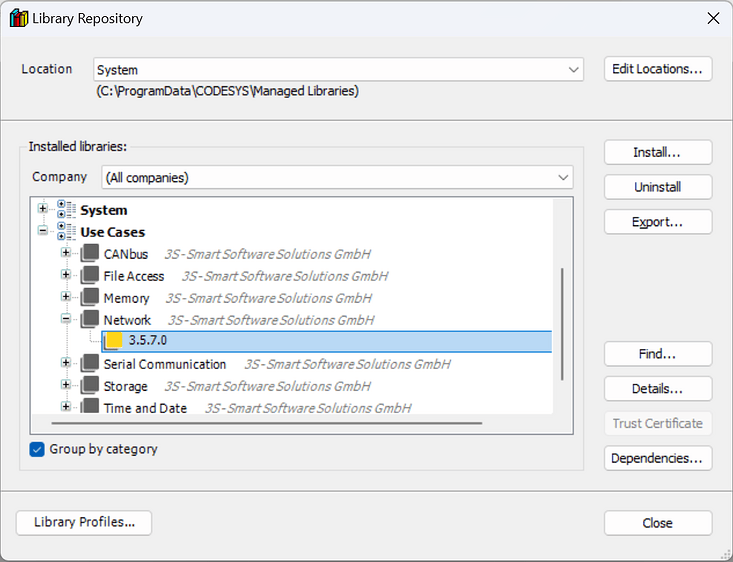Close the dialog with the X
This screenshot has height=562, width=733.
click(713, 18)
